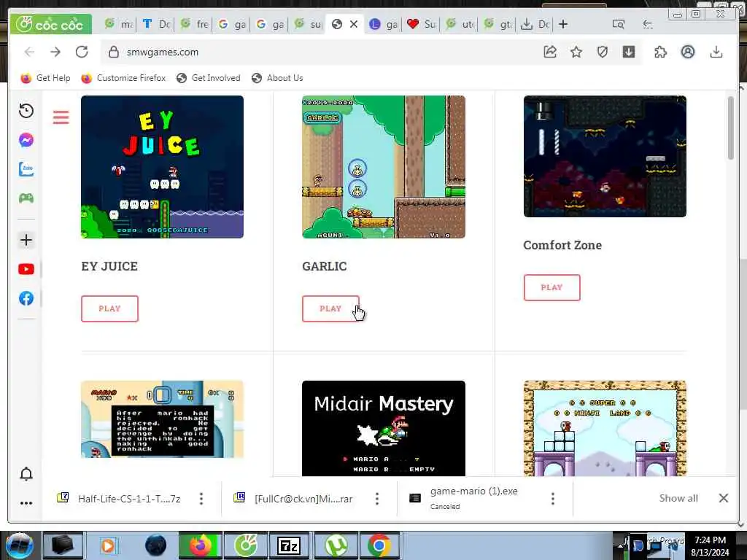Open the user profile icon
747x560 pixels.
click(x=687, y=52)
